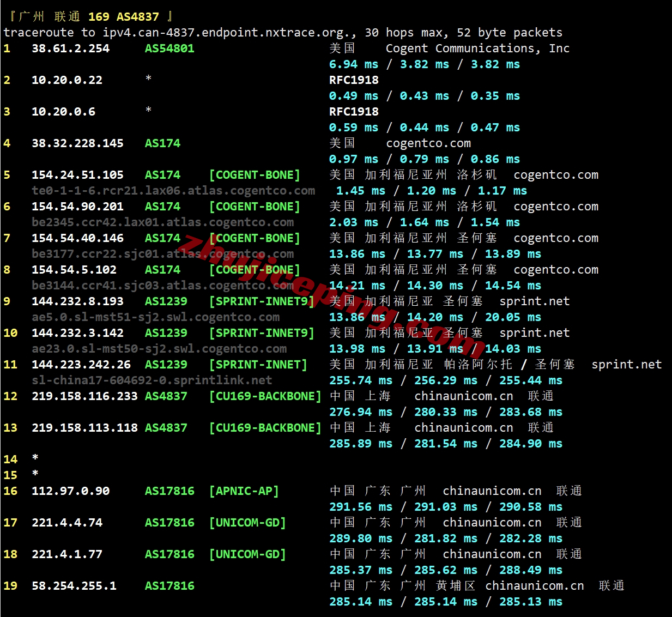Viewport: 672px width, 617px height.
Task: Click IP address 219.158.116.233
Action: pyautogui.click(x=85, y=396)
